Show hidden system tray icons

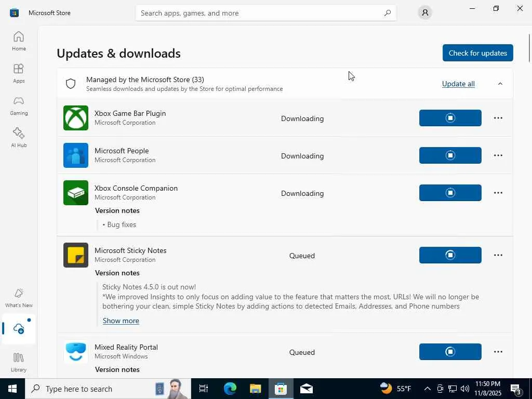coord(428,389)
